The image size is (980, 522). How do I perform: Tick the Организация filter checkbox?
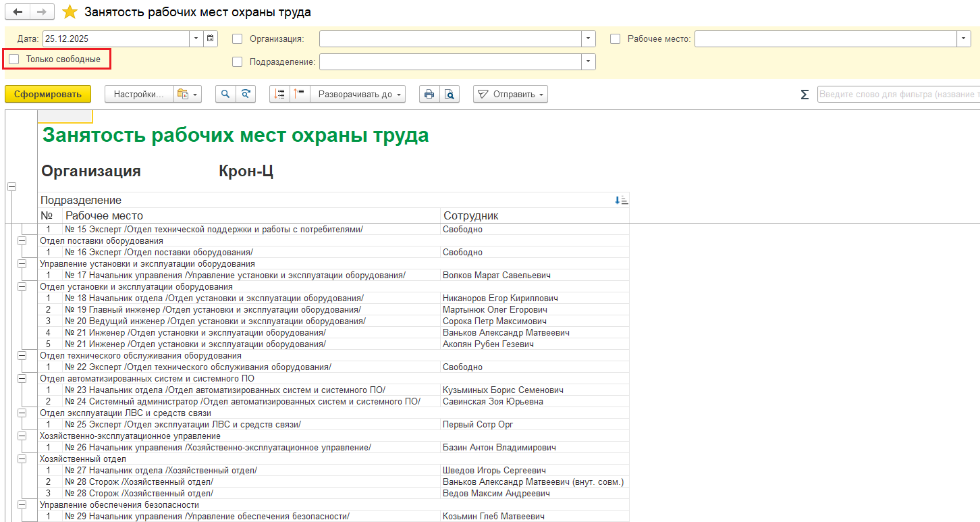237,39
